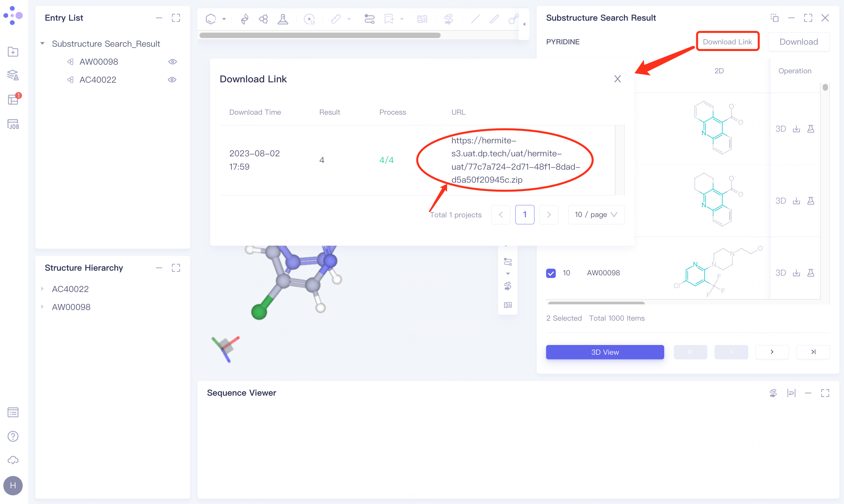Hide the AC40022 entry using eye icon
The height and width of the screenshot is (504, 844).
coord(172,80)
